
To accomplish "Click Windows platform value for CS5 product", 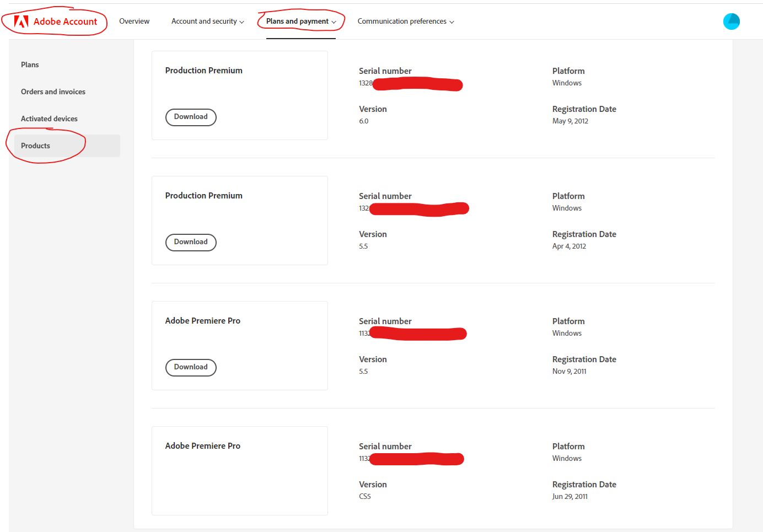I will pyautogui.click(x=567, y=459).
